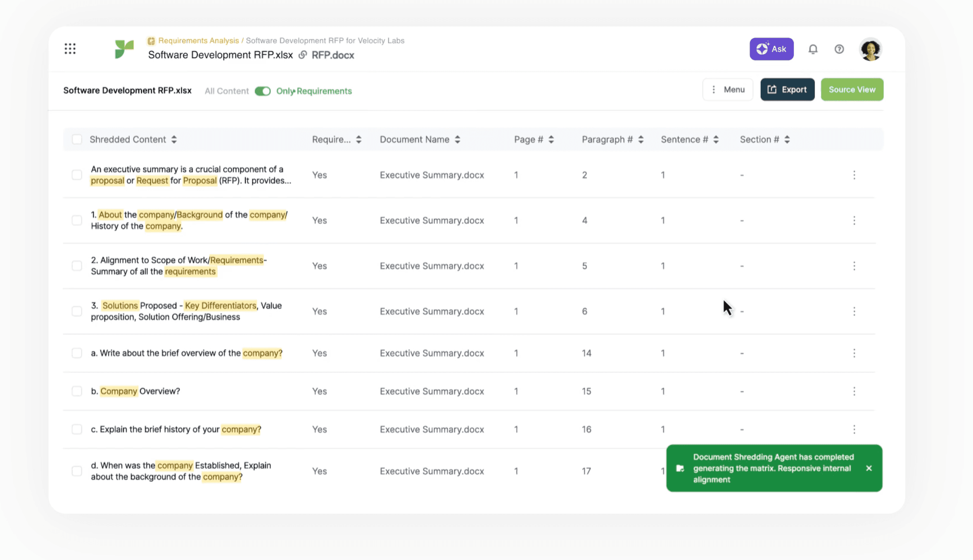Open the Menu button
The height and width of the screenshot is (560, 973).
[728, 90]
